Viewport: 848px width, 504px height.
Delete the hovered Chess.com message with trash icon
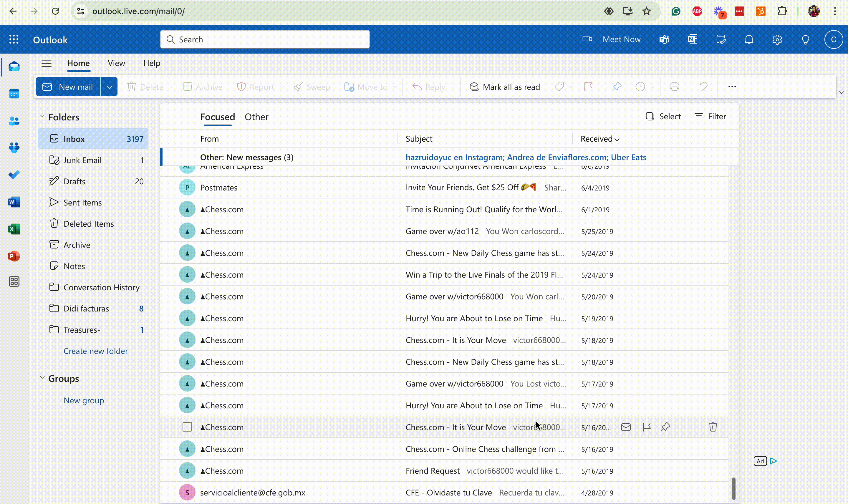point(713,427)
